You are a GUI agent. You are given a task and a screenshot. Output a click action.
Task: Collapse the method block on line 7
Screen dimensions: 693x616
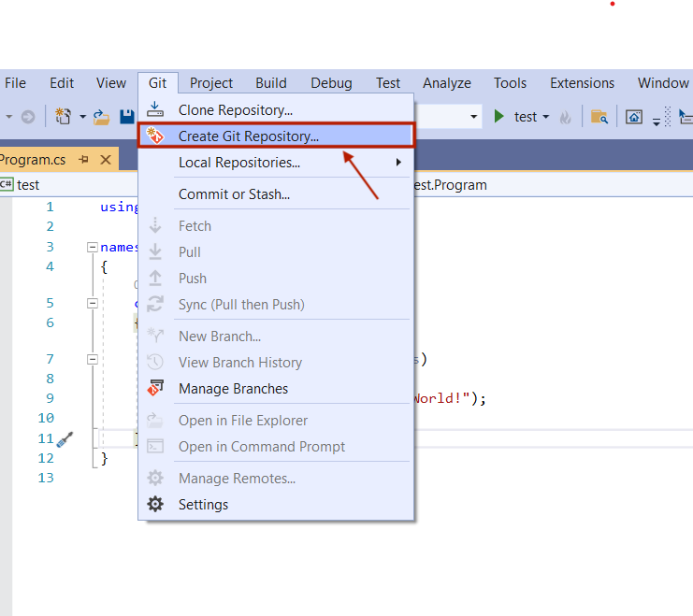(92, 359)
